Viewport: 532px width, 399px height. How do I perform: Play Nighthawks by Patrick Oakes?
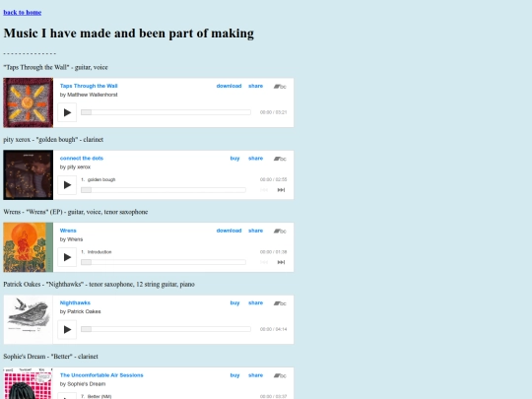tap(67, 329)
